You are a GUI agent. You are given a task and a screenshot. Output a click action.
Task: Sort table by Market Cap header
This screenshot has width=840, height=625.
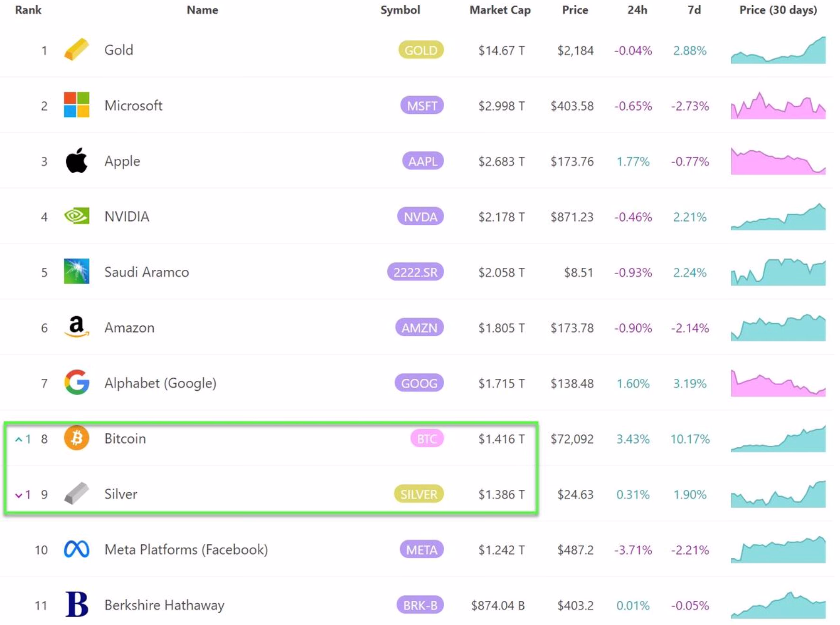point(500,10)
